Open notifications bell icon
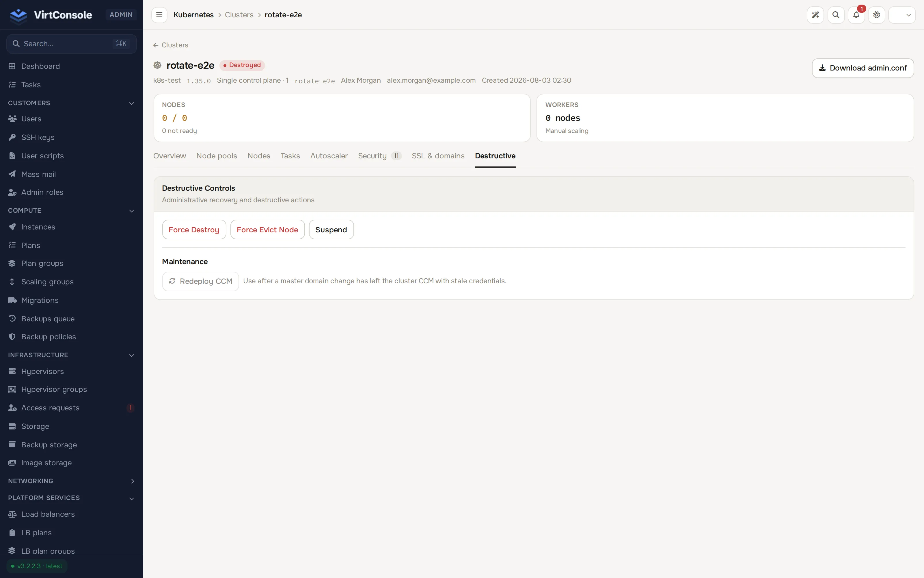This screenshot has width=924, height=578. (x=856, y=15)
